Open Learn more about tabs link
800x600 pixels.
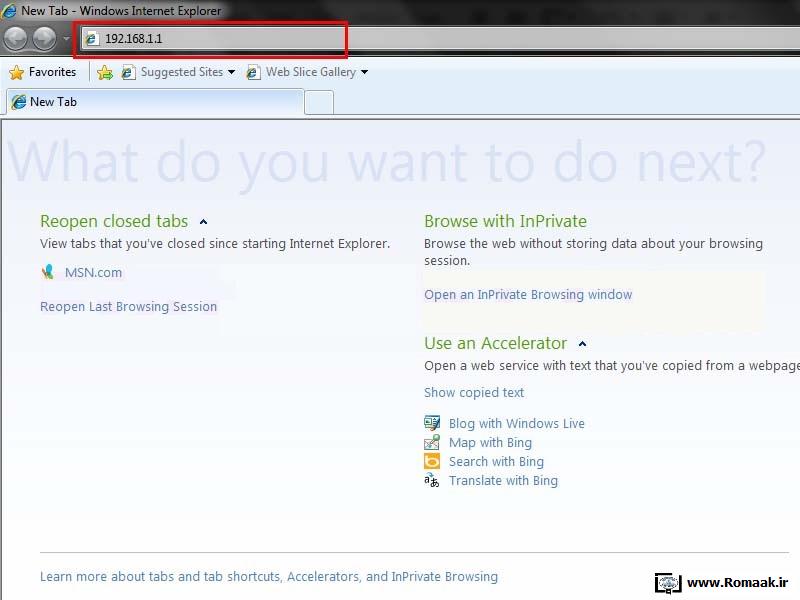pos(269,577)
